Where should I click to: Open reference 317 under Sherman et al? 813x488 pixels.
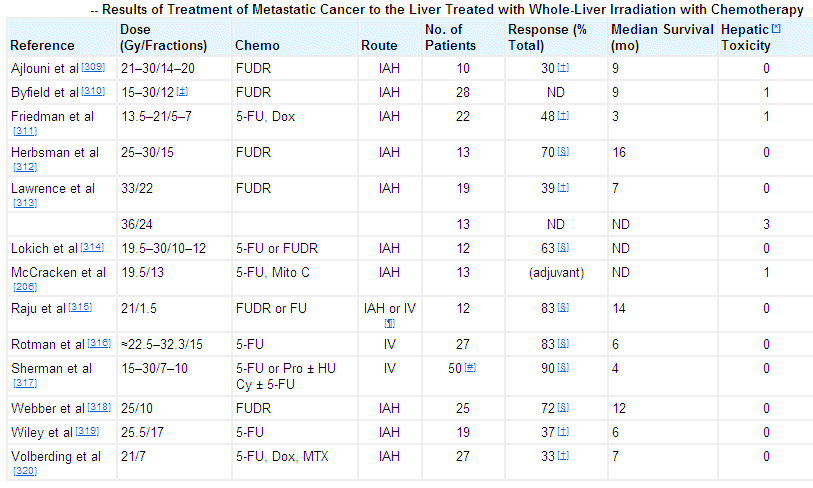coord(25,383)
